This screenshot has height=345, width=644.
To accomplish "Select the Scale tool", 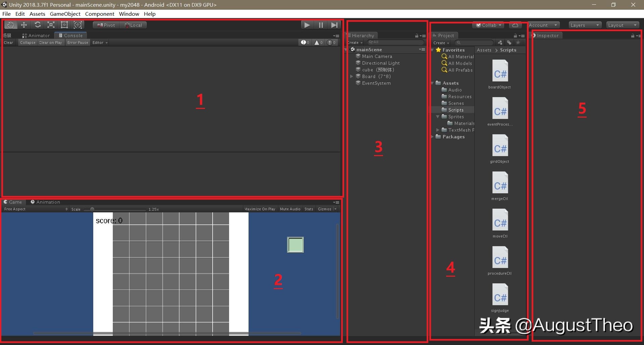I will pyautogui.click(x=51, y=25).
